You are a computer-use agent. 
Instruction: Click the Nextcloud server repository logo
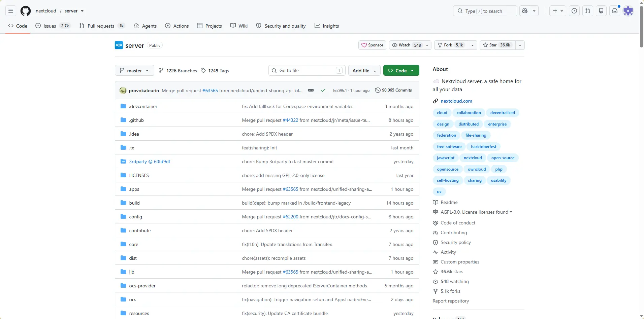[119, 45]
